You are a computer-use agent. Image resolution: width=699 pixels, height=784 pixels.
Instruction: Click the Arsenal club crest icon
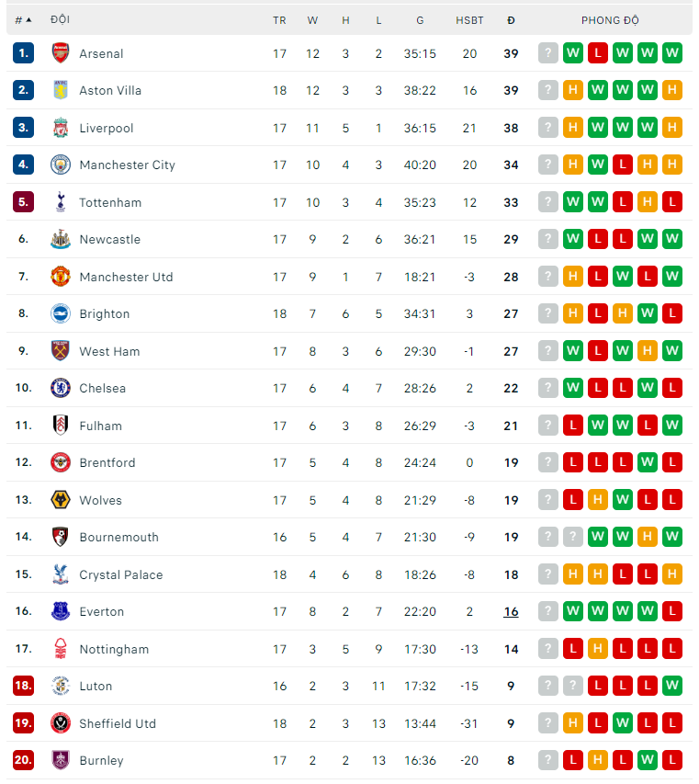60,53
